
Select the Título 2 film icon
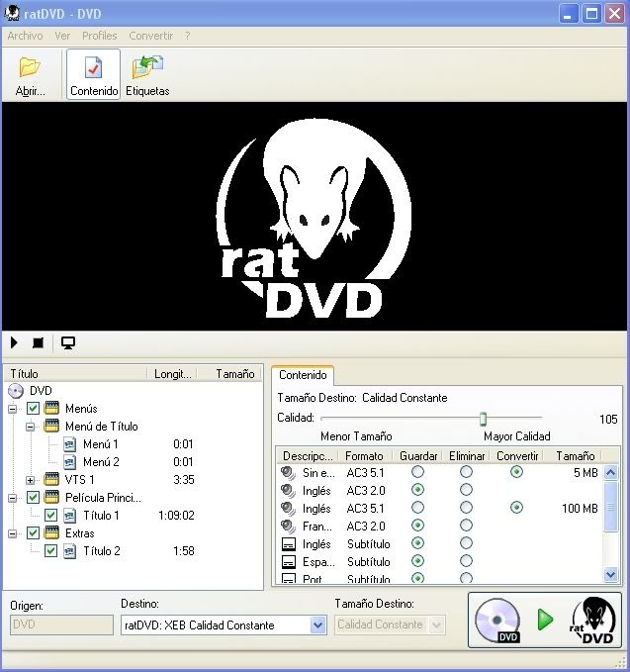coord(69,551)
